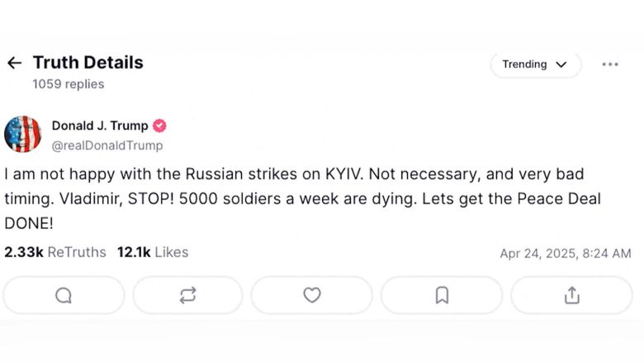Like the post with the heart
The width and height of the screenshot is (644, 362).
(311, 295)
